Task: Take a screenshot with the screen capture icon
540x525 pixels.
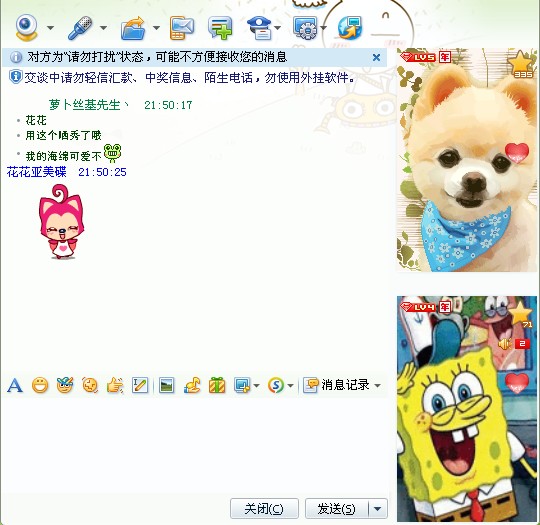Action: coord(242,385)
